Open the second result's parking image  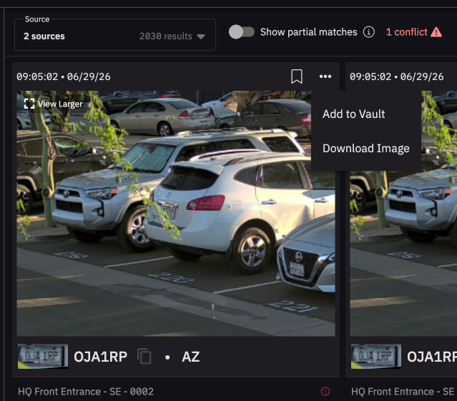click(x=403, y=213)
